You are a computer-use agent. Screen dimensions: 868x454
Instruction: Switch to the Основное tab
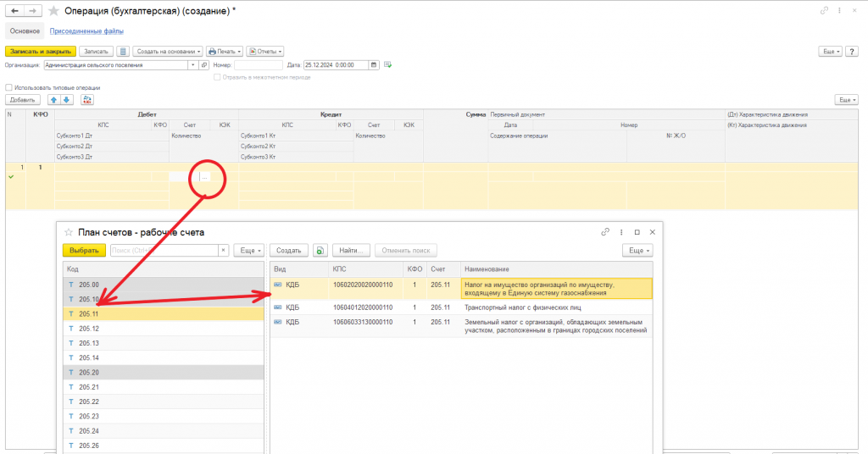[x=25, y=31]
